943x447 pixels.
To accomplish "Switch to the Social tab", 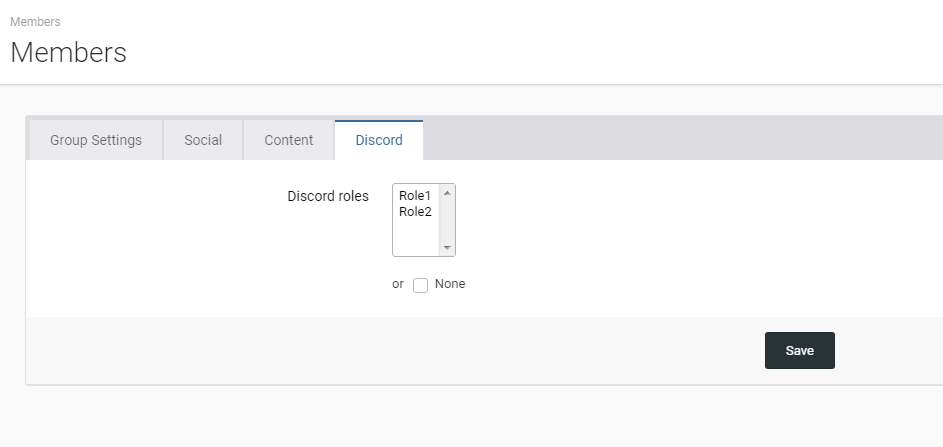I will [203, 140].
